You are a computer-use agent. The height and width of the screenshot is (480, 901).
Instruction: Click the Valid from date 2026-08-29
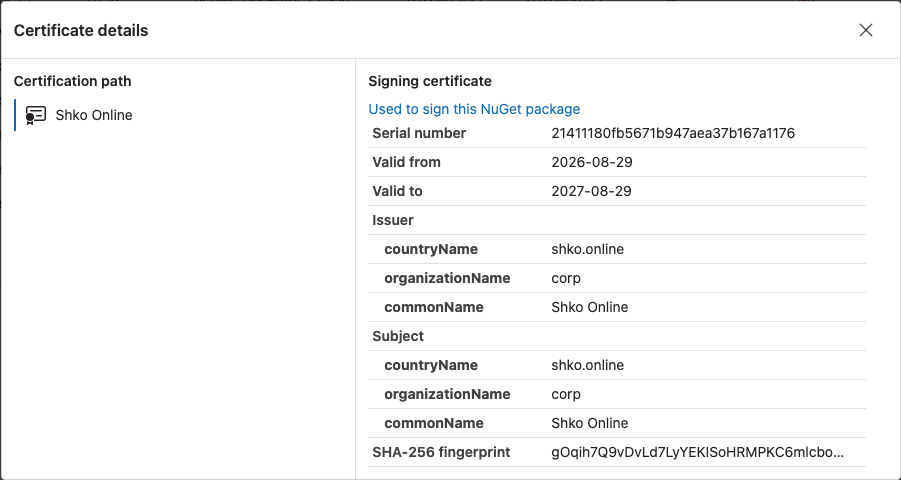592,162
